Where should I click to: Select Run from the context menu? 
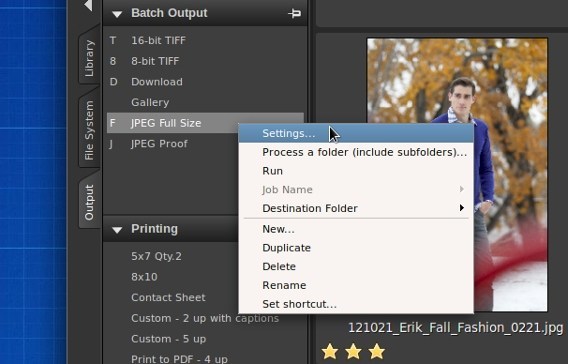tap(356, 171)
